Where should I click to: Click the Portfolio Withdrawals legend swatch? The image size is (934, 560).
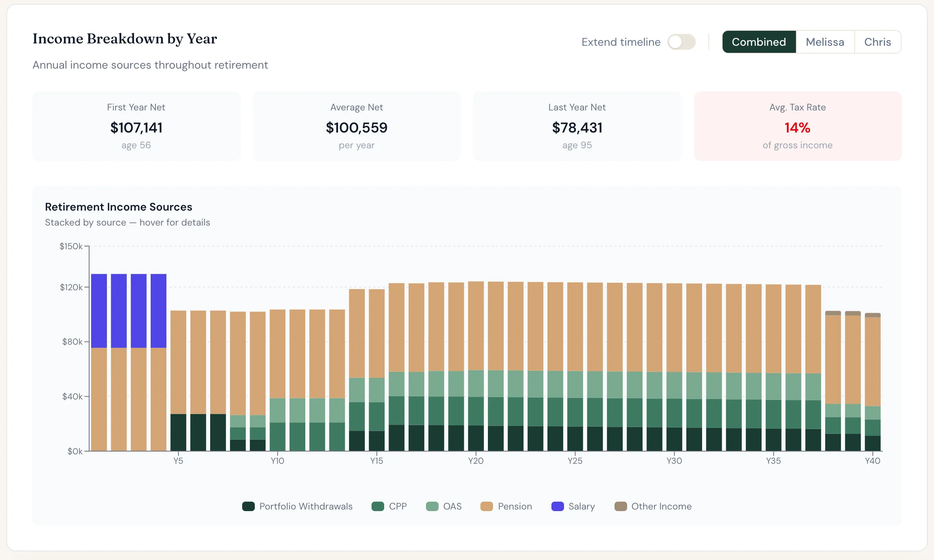click(248, 506)
